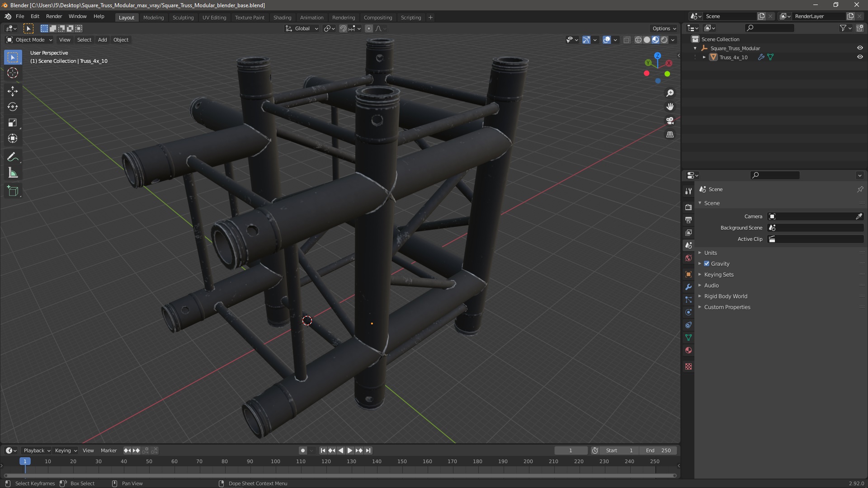Expand the Units panel
Image resolution: width=868 pixels, height=488 pixels.
click(x=711, y=253)
